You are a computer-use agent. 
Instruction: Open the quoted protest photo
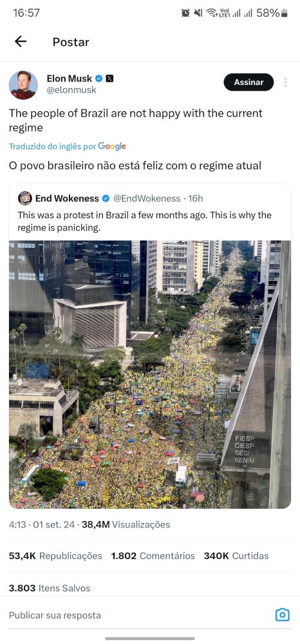point(150,374)
